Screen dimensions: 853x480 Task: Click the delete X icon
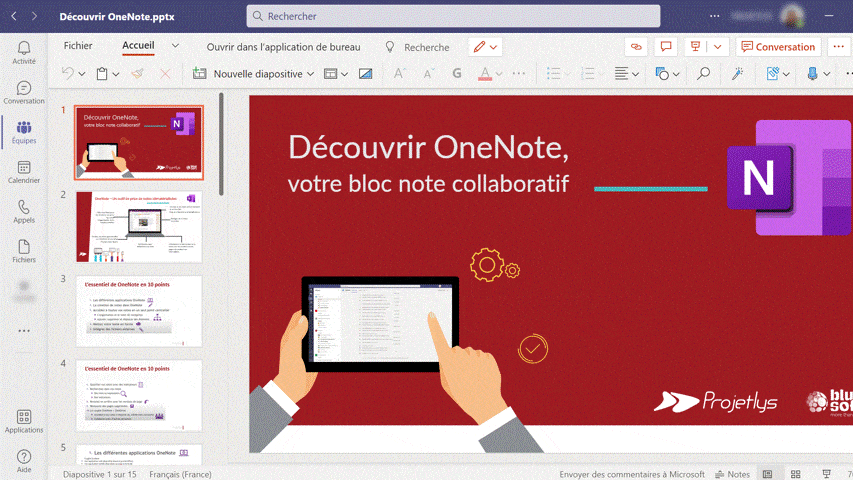tap(165, 73)
